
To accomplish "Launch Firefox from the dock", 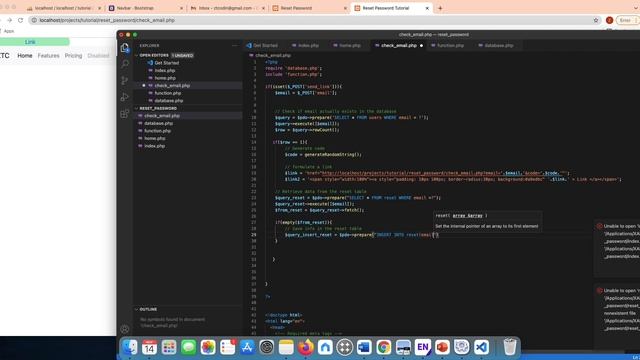I will (306, 347).
